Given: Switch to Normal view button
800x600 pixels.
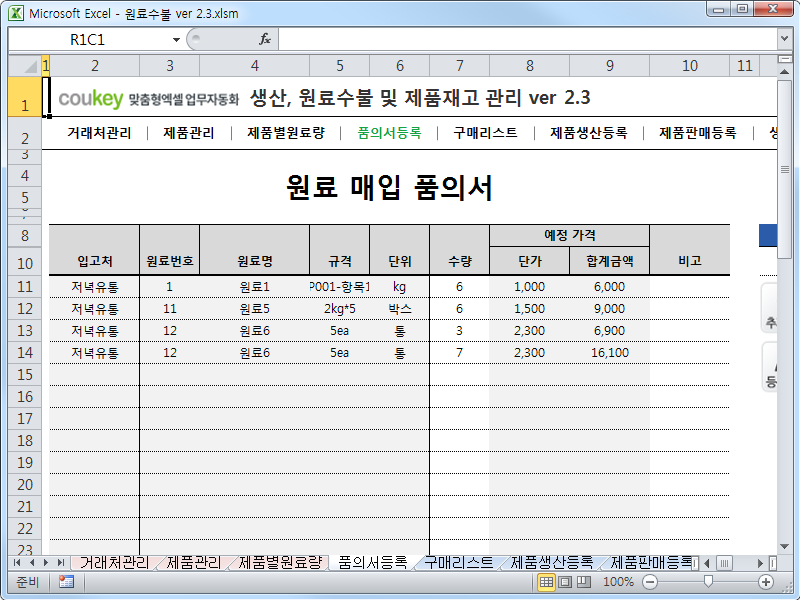Looking at the screenshot, I should (546, 582).
